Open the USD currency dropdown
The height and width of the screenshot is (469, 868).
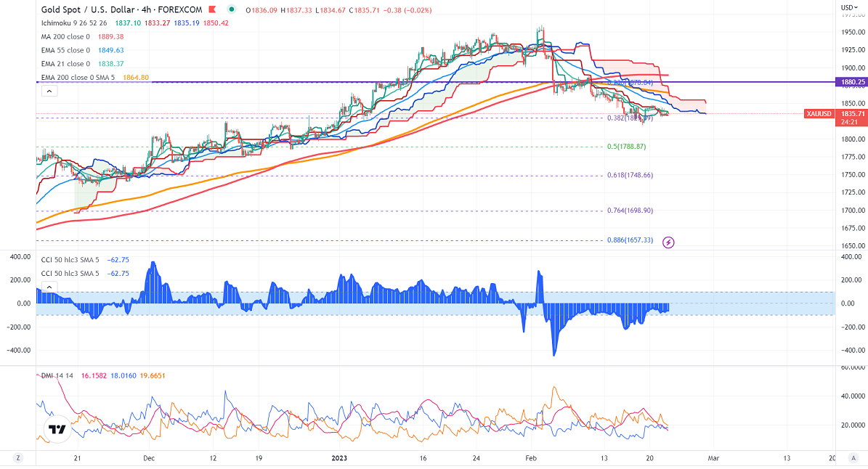coord(849,7)
